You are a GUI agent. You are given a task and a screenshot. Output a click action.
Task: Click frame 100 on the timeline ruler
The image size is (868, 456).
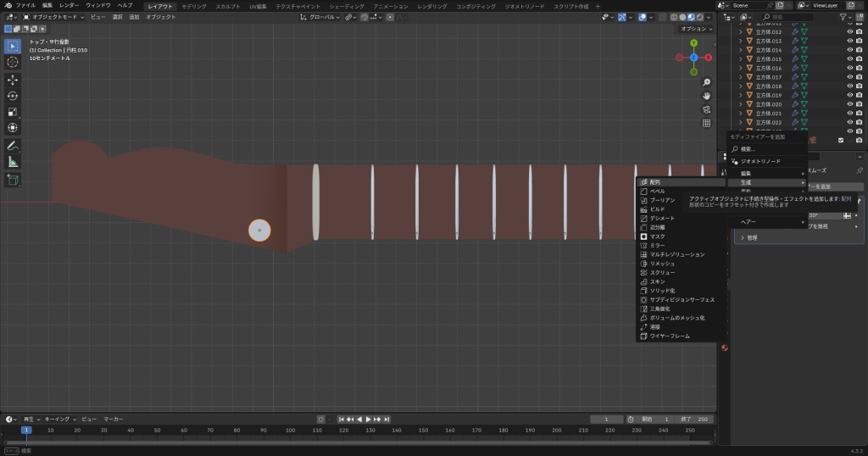[291, 431]
